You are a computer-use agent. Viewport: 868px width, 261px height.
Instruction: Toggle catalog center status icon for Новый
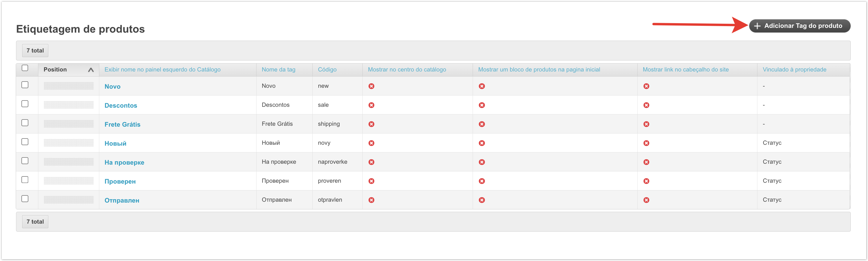[371, 143]
